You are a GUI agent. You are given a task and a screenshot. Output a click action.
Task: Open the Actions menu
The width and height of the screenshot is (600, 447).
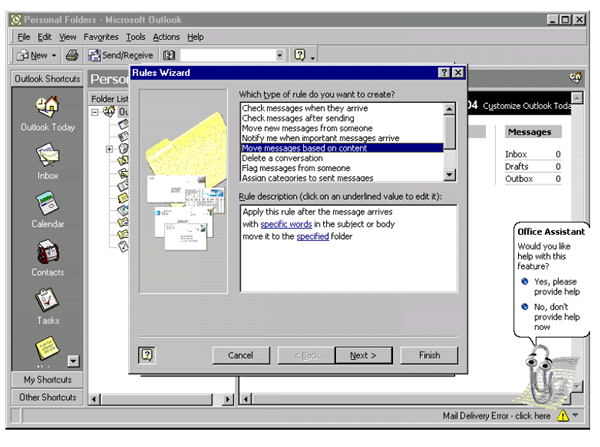click(166, 37)
